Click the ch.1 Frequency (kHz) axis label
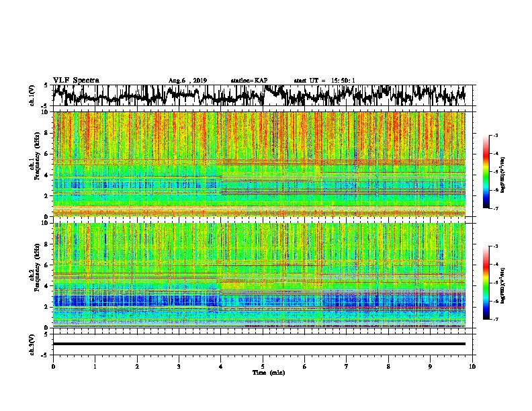Image resolution: width=532 pixels, height=411 pixels. click(36, 156)
